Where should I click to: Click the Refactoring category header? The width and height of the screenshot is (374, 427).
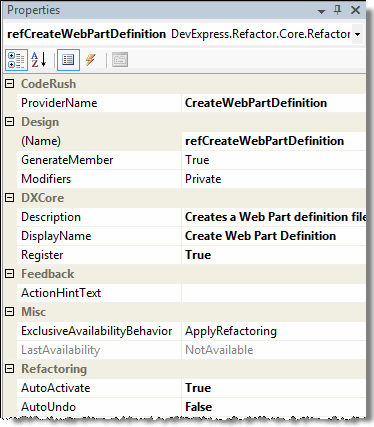pyautogui.click(x=54, y=369)
